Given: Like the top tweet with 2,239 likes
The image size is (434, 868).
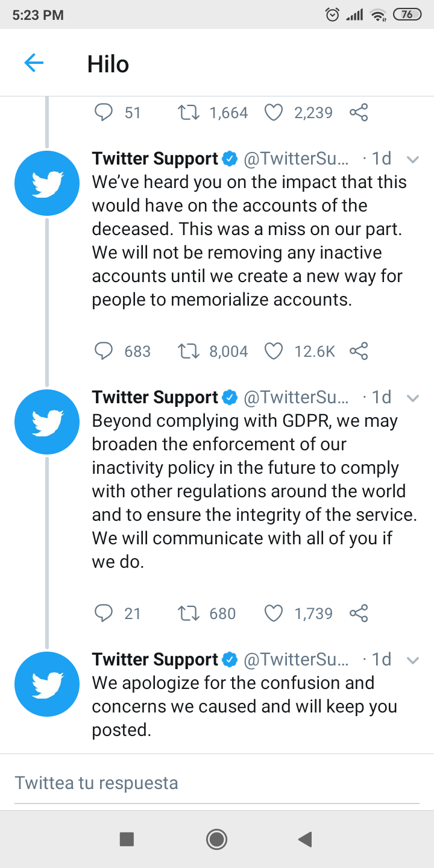Looking at the screenshot, I should pyautogui.click(x=274, y=112).
